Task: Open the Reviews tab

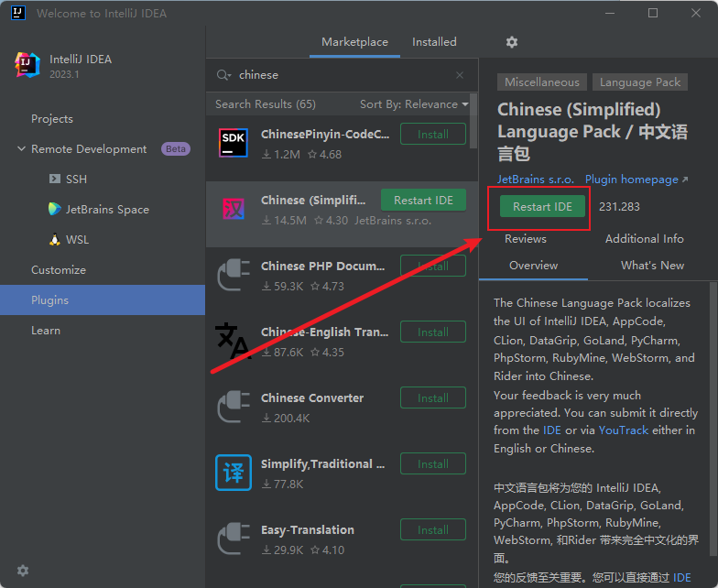Action: pyautogui.click(x=526, y=238)
